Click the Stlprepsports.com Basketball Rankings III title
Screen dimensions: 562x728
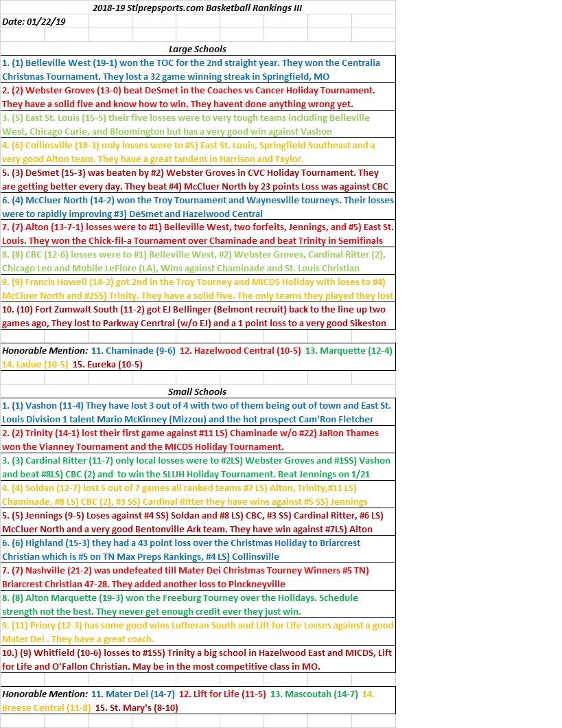pyautogui.click(x=198, y=8)
